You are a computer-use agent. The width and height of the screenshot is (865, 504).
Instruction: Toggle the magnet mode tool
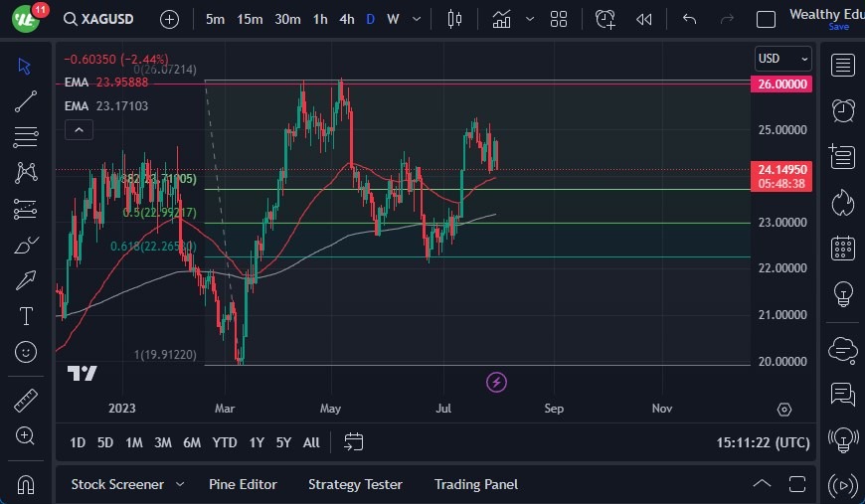(26, 485)
